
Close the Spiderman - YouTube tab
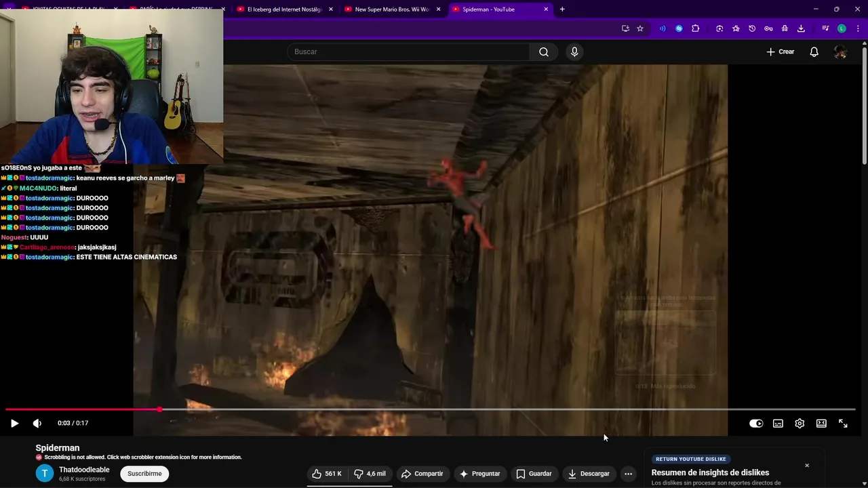click(x=546, y=9)
